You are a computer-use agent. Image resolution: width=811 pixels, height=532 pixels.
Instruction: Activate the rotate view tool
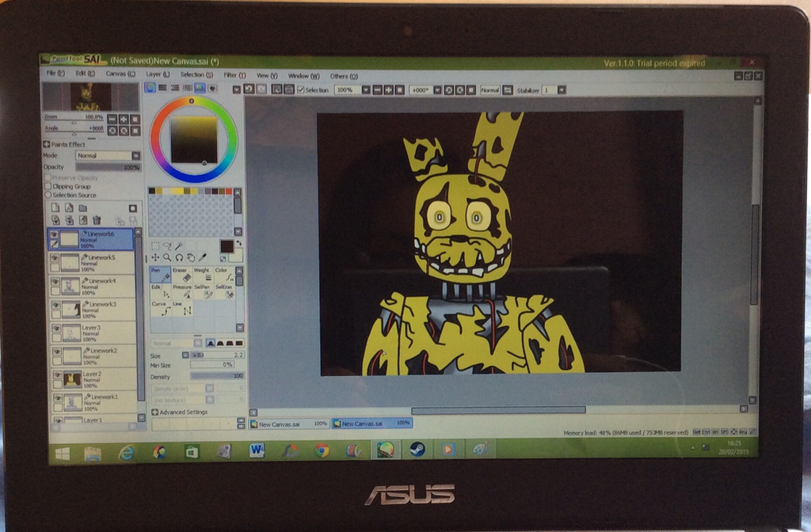(178, 257)
